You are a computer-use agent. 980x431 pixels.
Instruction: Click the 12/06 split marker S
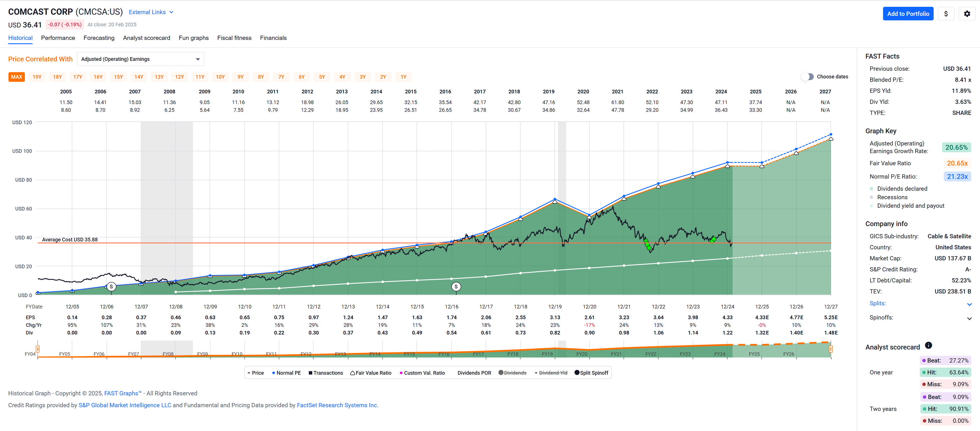[111, 287]
